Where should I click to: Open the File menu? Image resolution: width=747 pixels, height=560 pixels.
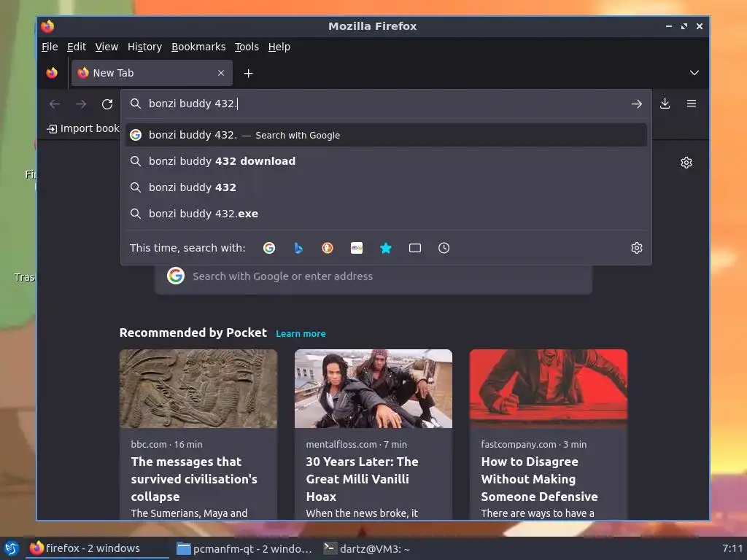tap(50, 47)
